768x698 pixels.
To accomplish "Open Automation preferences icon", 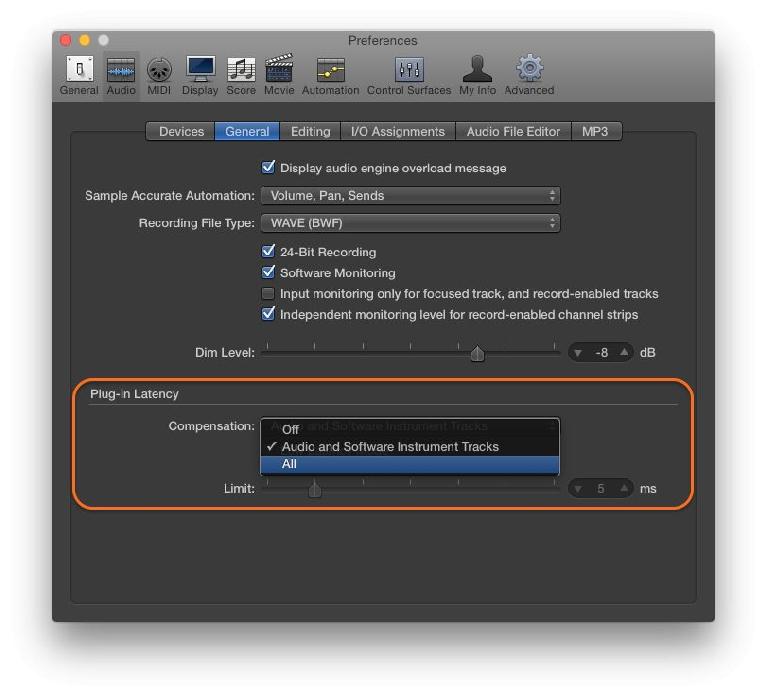I will pos(331,75).
